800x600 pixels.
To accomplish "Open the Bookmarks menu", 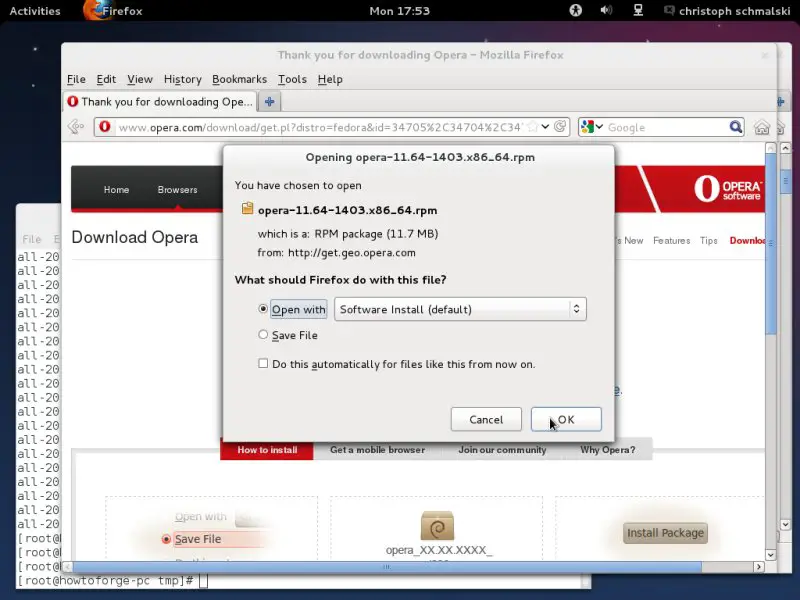I will 239,79.
